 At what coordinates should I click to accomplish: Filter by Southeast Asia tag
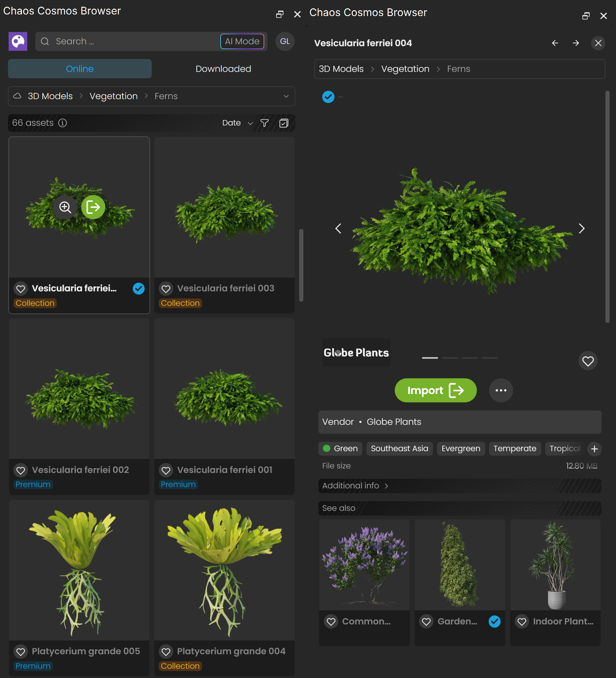point(399,449)
